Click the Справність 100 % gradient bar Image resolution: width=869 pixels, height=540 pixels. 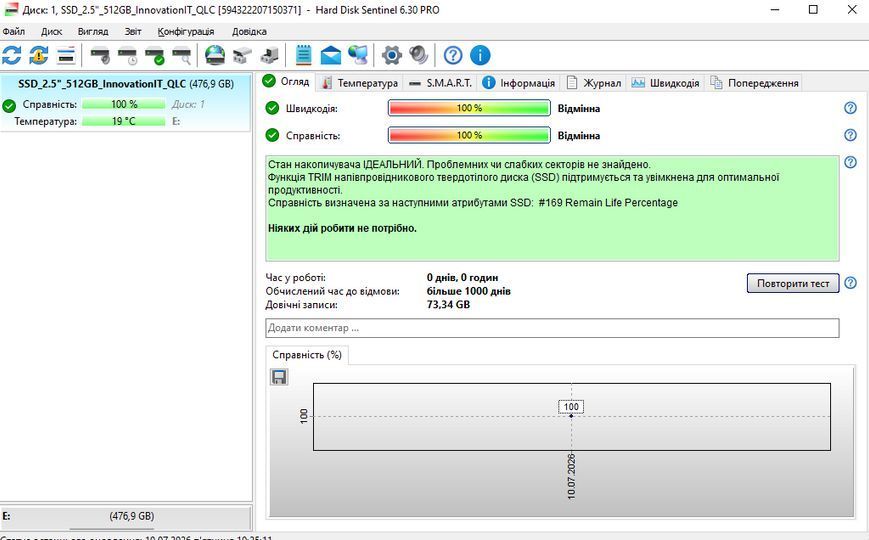(x=469, y=135)
